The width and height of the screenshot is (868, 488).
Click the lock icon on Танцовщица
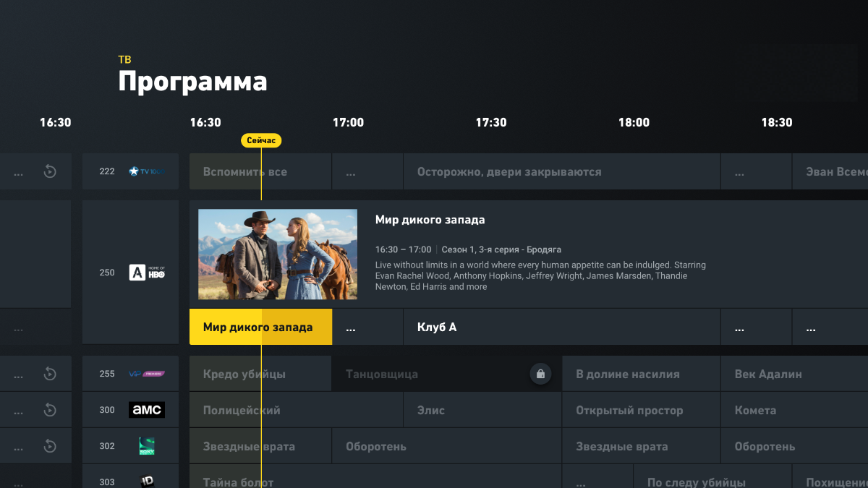(540, 374)
